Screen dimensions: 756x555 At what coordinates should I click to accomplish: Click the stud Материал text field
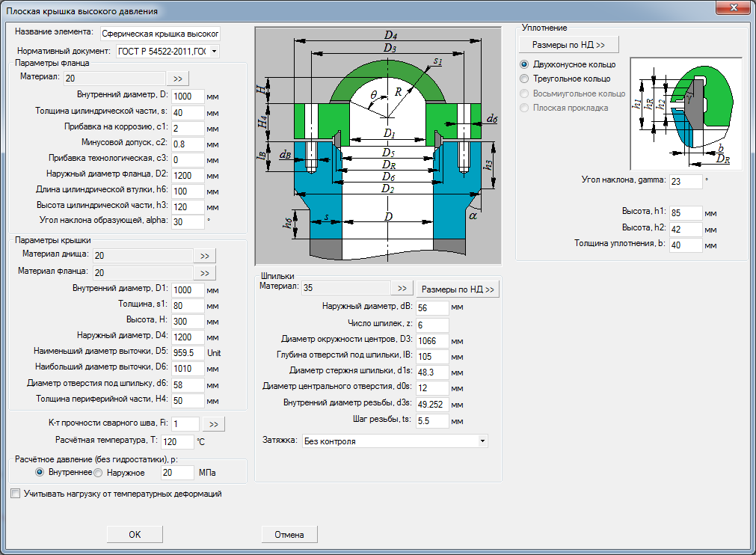pos(345,288)
